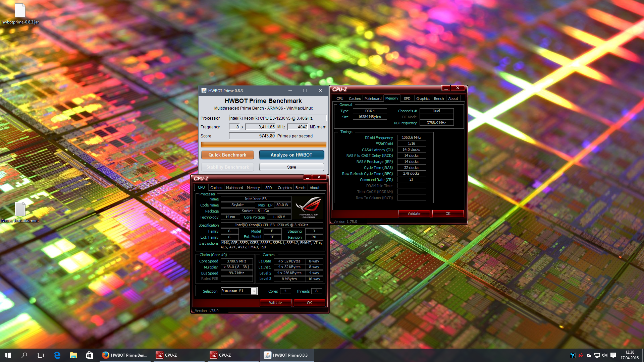
Task: Click Core Speed value 3788.9 MHz
Action: [236, 261]
